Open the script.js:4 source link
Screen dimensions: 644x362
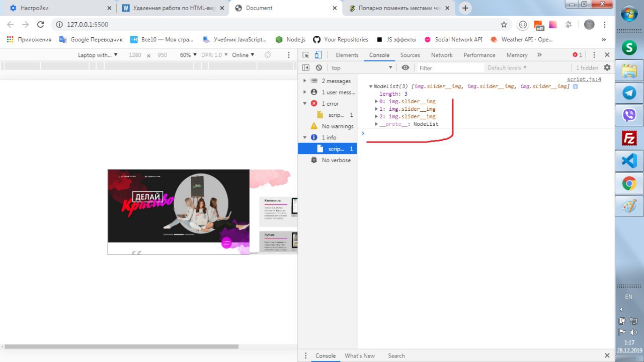coord(584,79)
